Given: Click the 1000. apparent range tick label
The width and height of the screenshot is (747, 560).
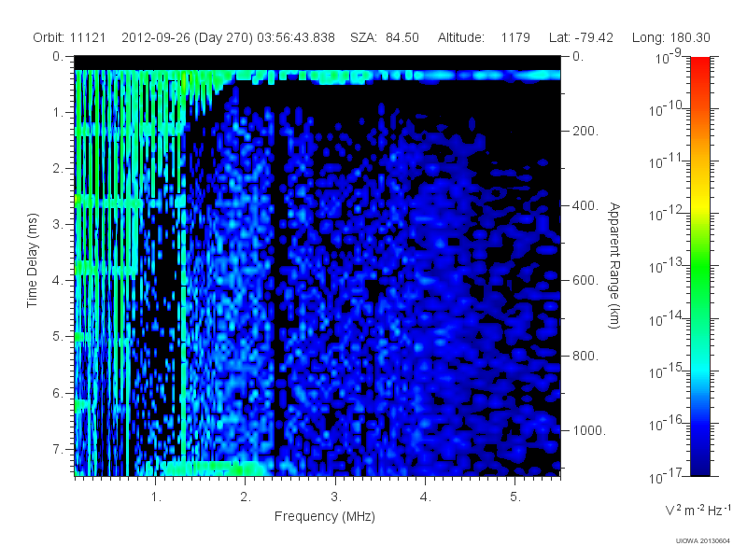Looking at the screenshot, I should [x=589, y=430].
